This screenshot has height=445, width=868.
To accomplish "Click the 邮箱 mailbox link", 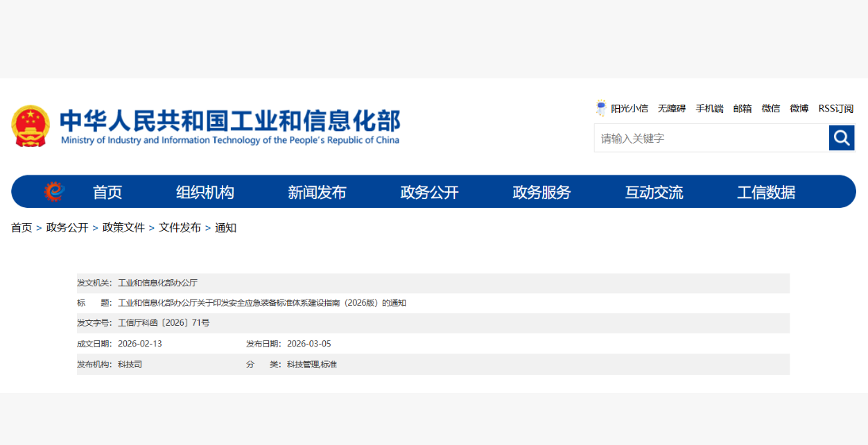I will (x=742, y=108).
